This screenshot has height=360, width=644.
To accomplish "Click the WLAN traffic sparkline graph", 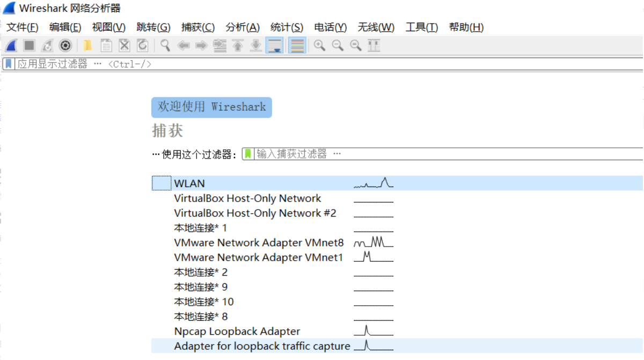I will (x=374, y=183).
